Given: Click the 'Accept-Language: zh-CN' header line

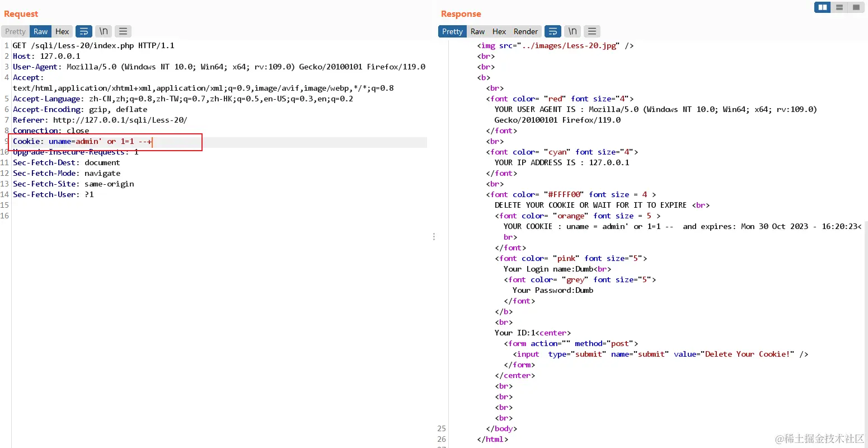Looking at the screenshot, I should [183, 99].
